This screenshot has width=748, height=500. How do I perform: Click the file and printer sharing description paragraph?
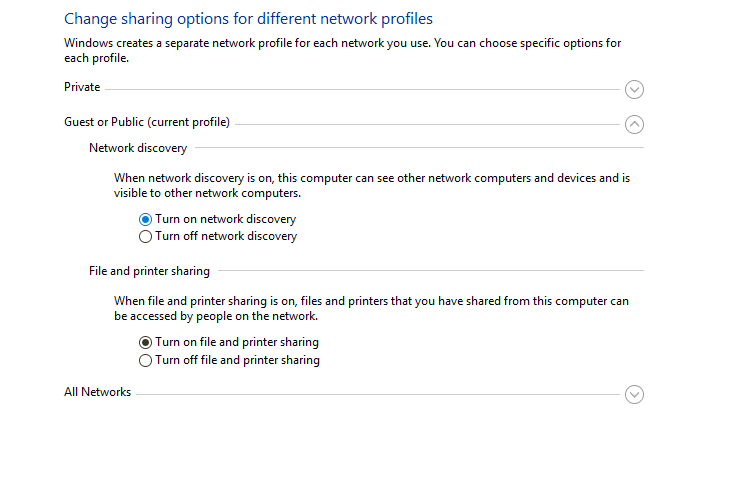371,309
